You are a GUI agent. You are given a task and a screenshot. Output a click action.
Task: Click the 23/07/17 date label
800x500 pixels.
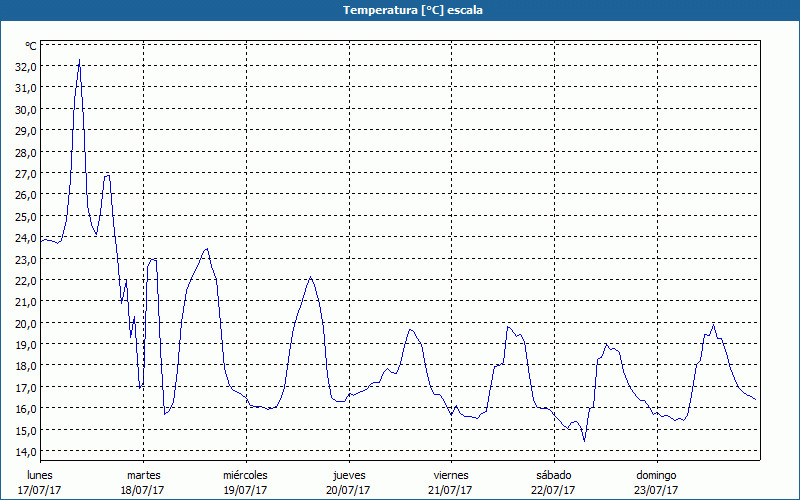tap(656, 490)
